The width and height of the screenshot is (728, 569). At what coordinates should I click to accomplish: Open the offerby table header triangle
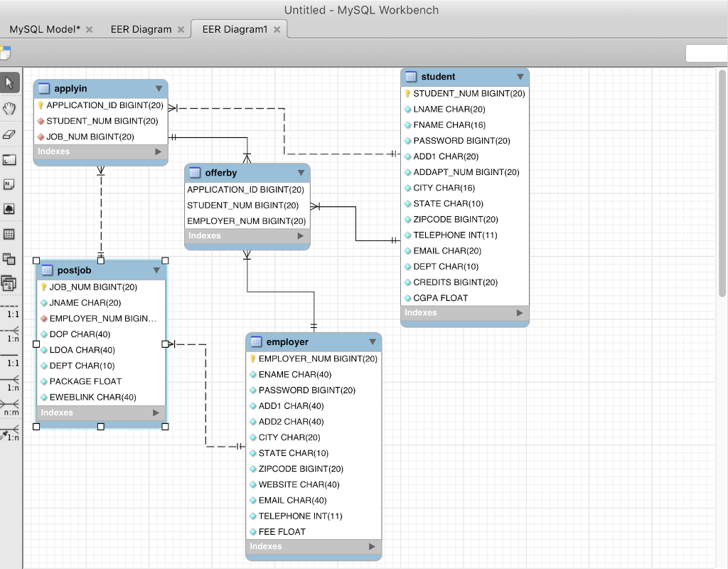coord(301,173)
